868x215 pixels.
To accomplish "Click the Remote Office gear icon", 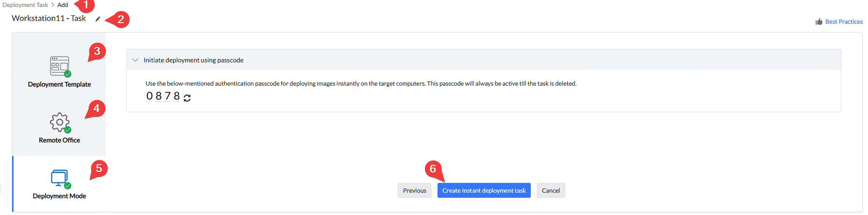I will 60,122.
